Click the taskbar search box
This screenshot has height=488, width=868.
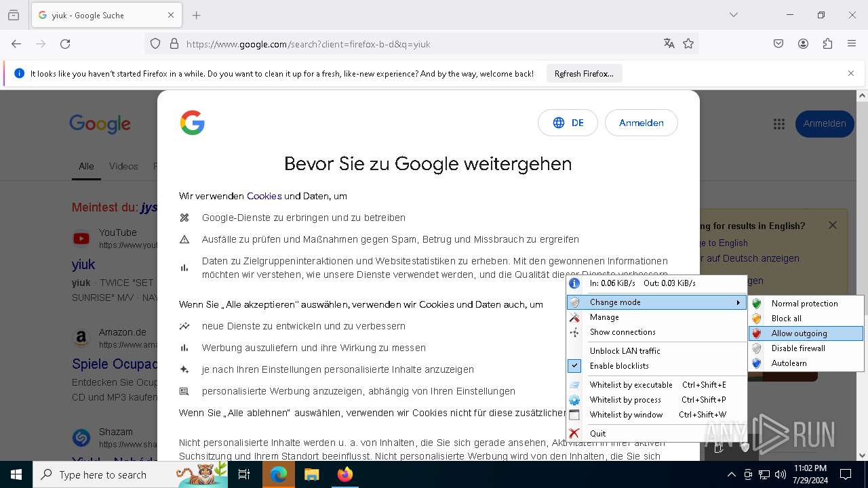click(x=132, y=474)
